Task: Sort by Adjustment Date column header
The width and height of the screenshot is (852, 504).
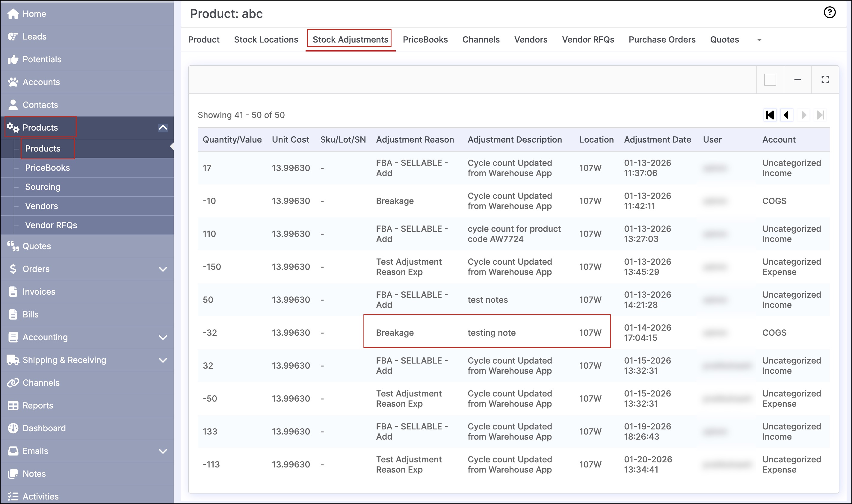Action: pos(657,140)
